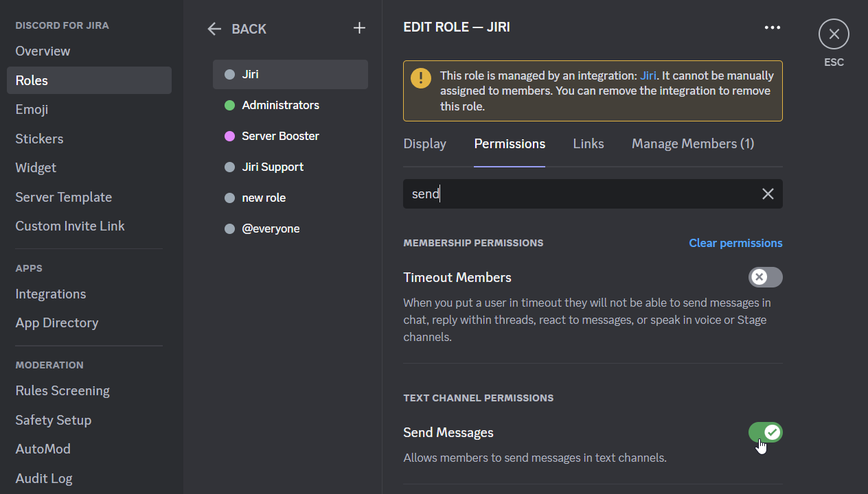Screen dimensions: 868x494
Task: Switch to the Permissions tab
Action: click(509, 143)
